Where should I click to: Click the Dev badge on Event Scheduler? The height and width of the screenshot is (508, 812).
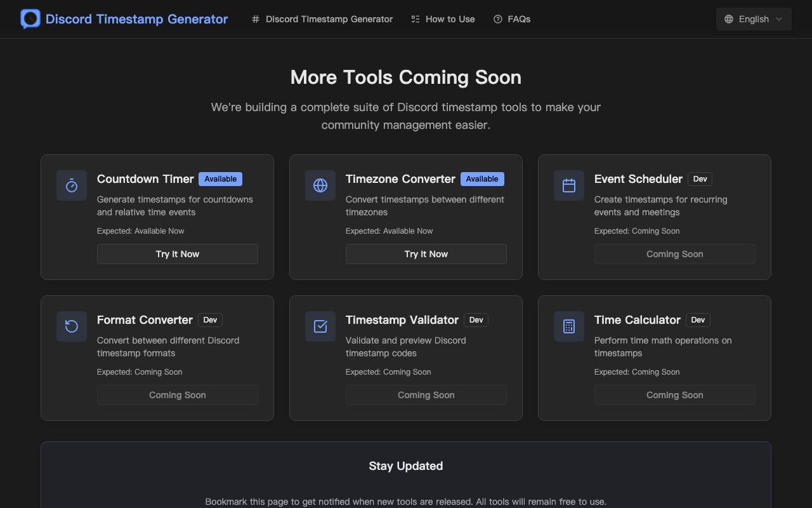[x=700, y=179]
